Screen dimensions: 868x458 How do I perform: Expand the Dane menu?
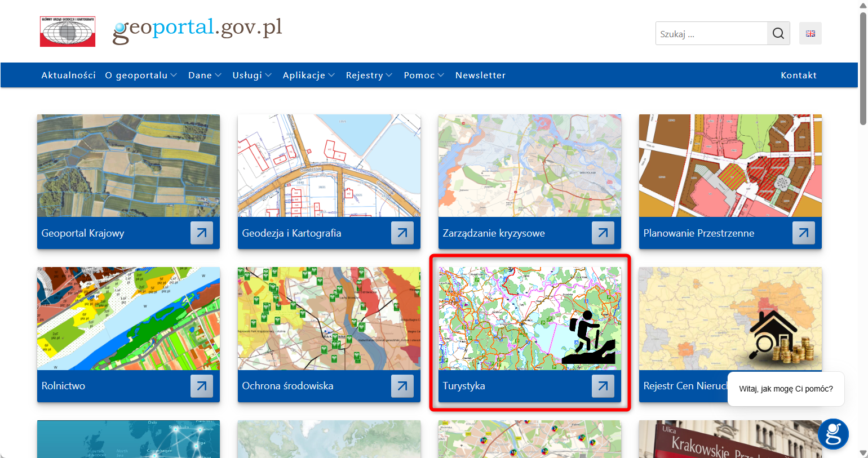coord(201,75)
